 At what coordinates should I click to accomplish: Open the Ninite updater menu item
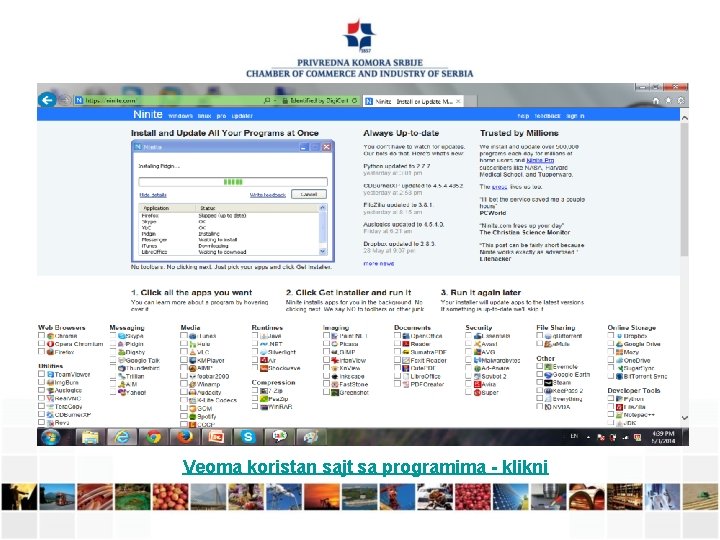[x=242, y=116]
